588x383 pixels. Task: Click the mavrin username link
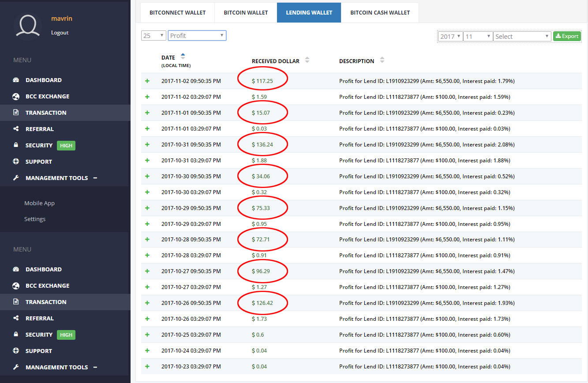61,19
